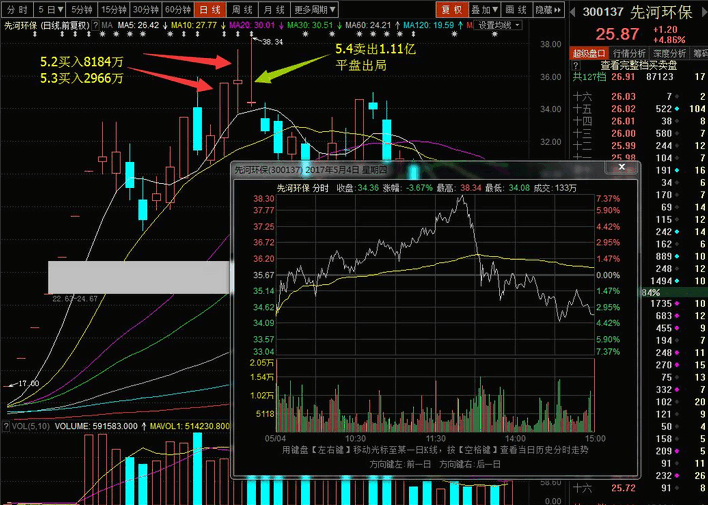Click 最高:38.34 in popup header

(x=459, y=188)
